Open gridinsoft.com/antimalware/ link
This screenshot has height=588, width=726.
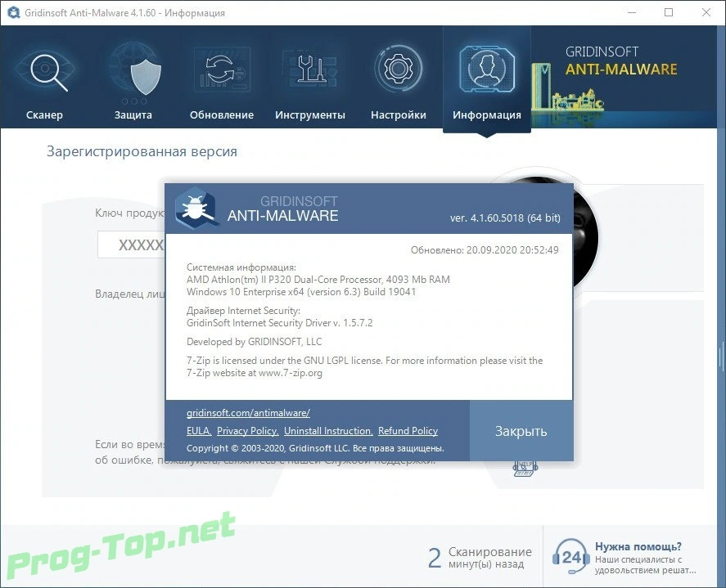pos(248,413)
